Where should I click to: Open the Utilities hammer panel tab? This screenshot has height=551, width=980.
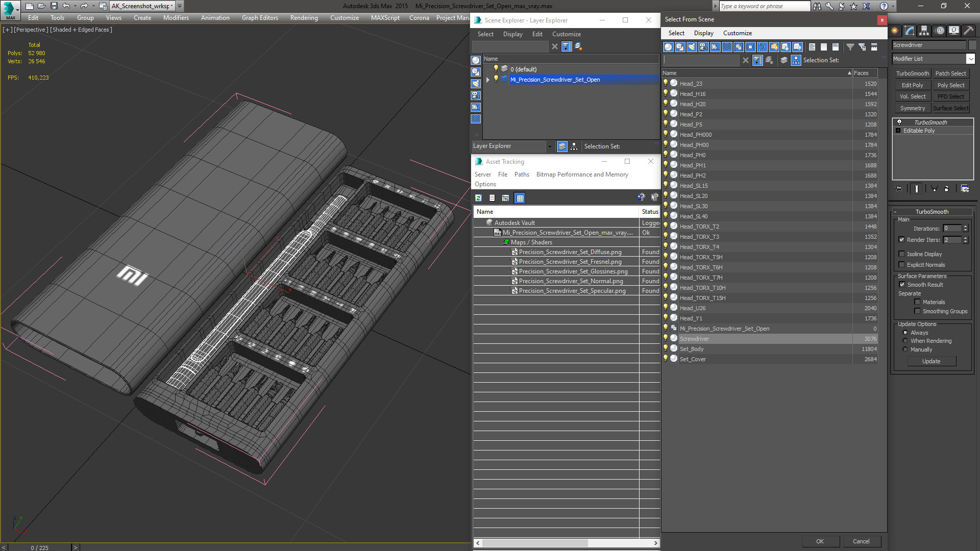pyautogui.click(x=968, y=31)
